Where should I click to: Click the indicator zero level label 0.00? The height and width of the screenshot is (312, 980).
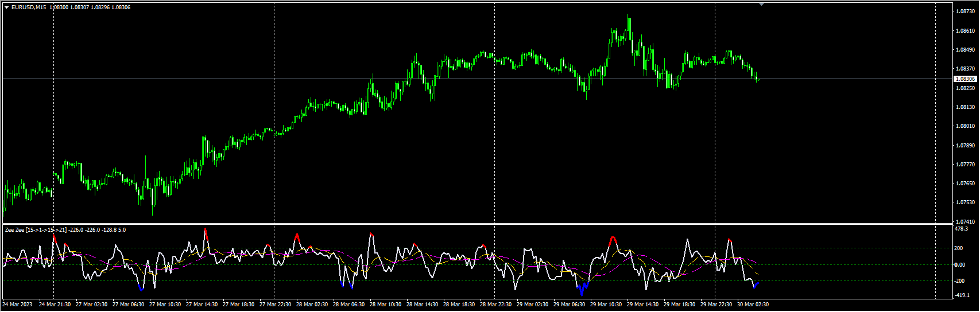coord(960,265)
